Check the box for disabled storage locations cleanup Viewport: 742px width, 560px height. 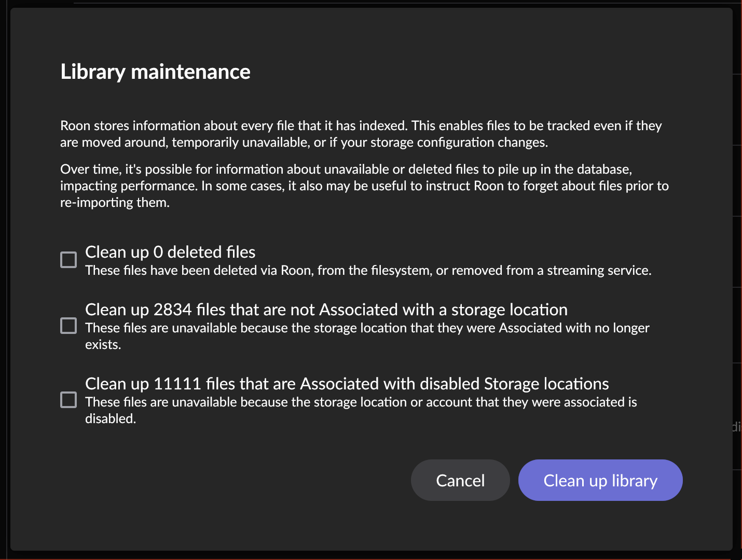[x=68, y=400]
